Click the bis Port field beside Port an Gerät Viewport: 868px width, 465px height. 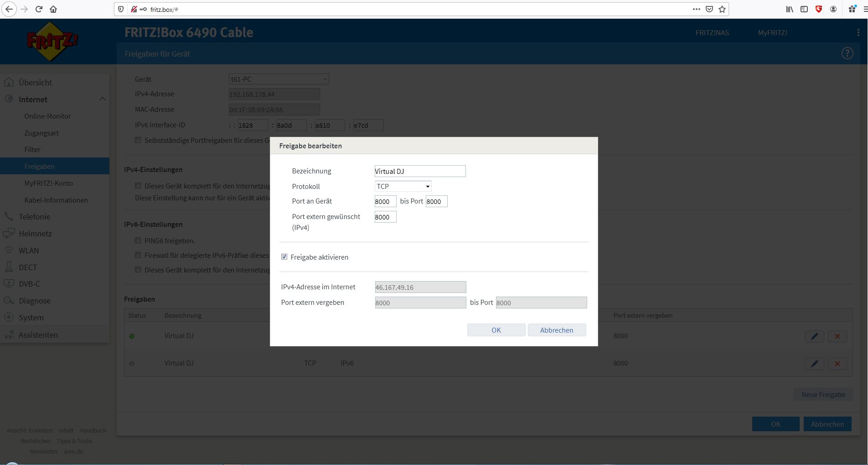pyautogui.click(x=436, y=201)
